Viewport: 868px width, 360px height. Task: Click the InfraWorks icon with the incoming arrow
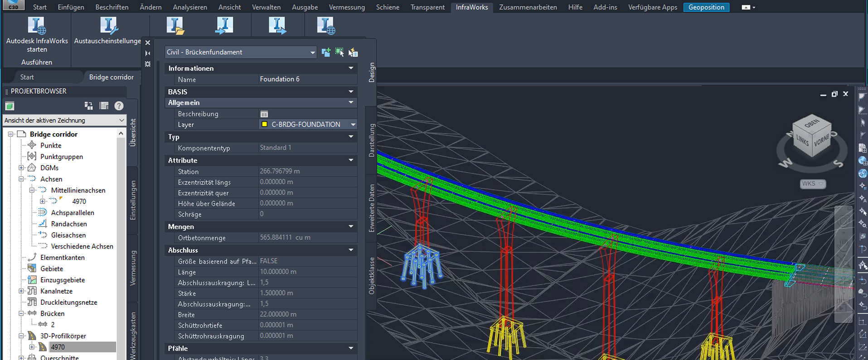(x=224, y=26)
